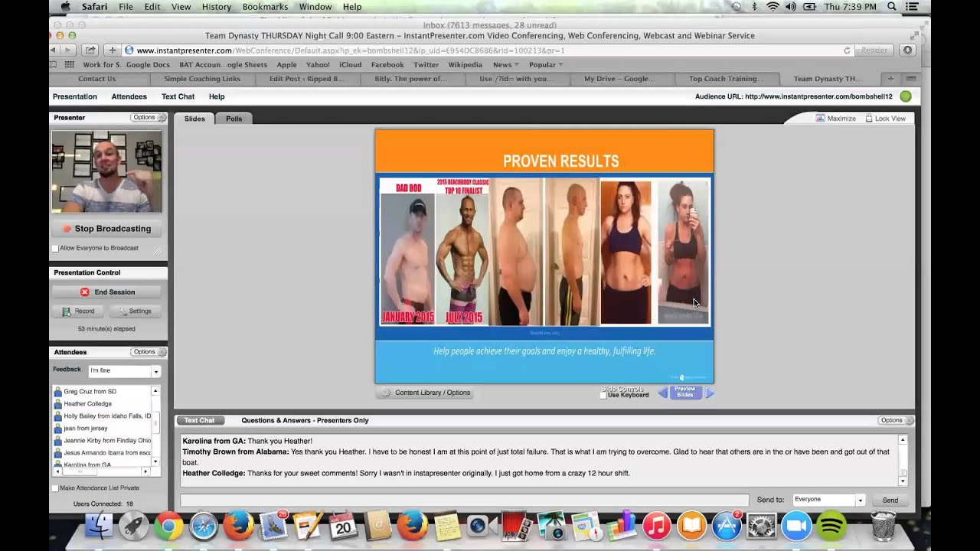Reload the page with the refresh icon
The height and width of the screenshot is (551, 980).
tap(847, 51)
